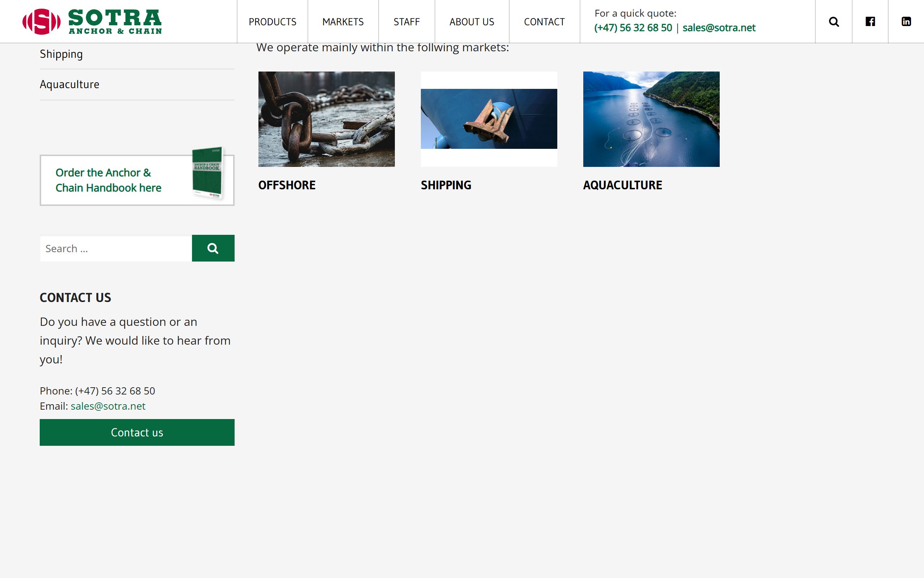Click the green Contact us button

pos(137,432)
